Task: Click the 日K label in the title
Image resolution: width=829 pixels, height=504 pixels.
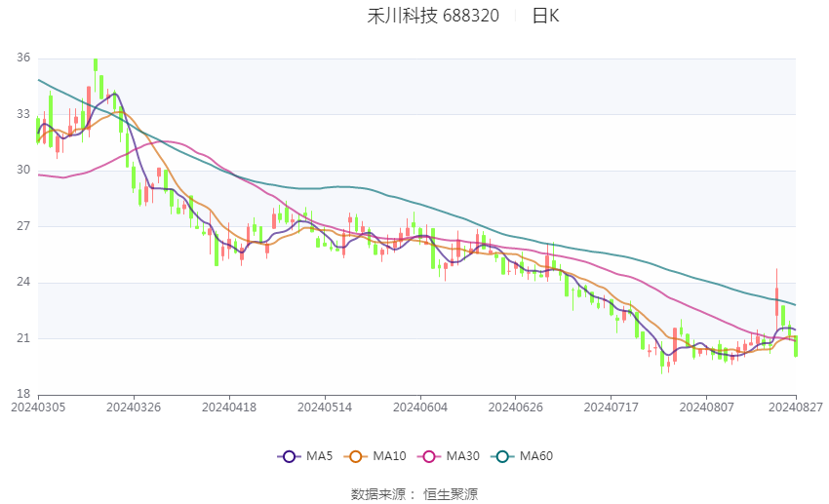Action: pyautogui.click(x=545, y=16)
